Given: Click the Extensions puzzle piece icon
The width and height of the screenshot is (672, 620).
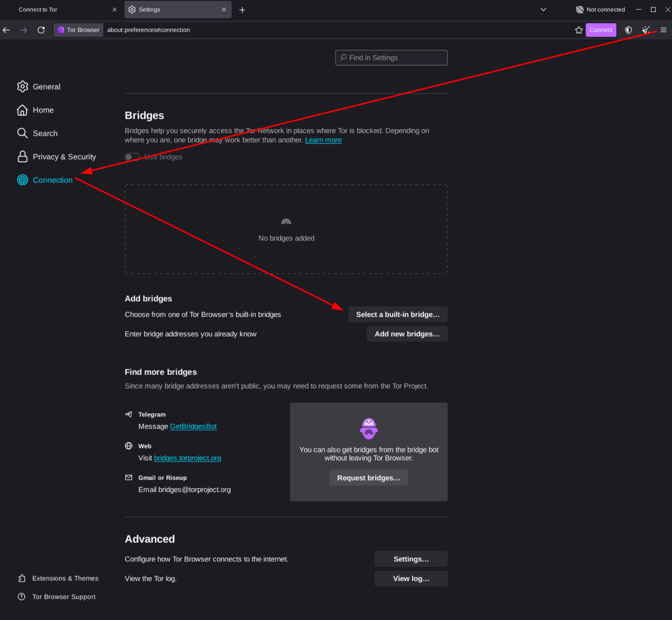Looking at the screenshot, I should pyautogui.click(x=22, y=578).
